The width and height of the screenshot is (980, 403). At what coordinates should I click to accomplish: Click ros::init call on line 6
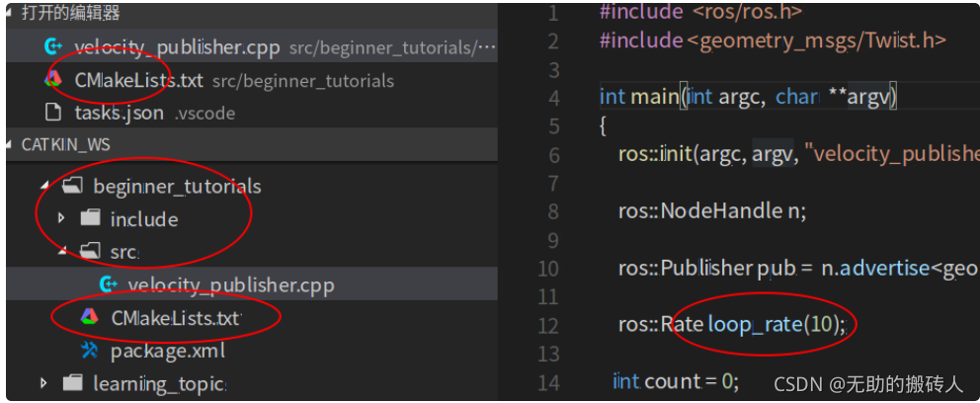[656, 153]
